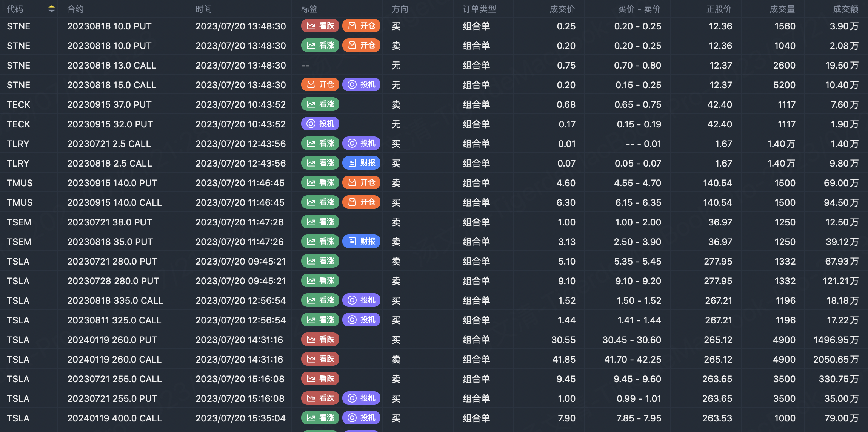Sort by the 成交额 column header
Screen dimensions: 868x432
(845, 9)
